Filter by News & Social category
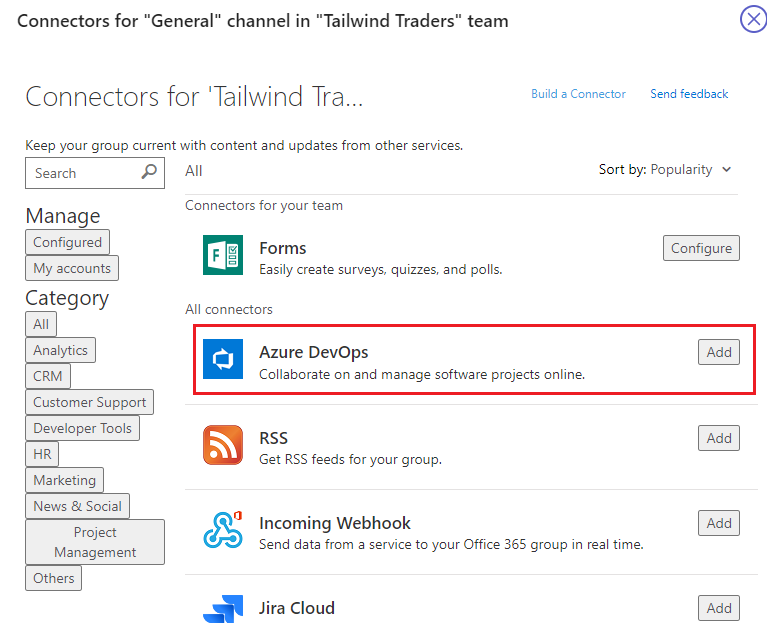The image size is (767, 623). coord(77,506)
